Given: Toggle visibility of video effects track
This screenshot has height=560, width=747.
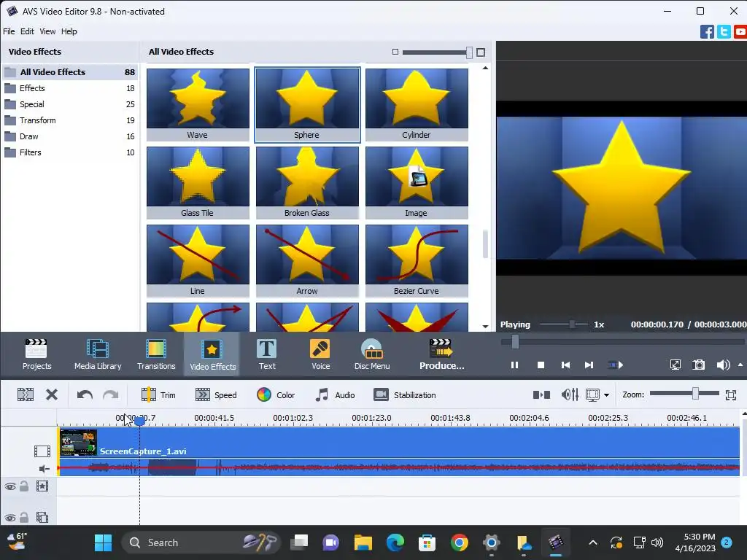Looking at the screenshot, I should pyautogui.click(x=10, y=486).
